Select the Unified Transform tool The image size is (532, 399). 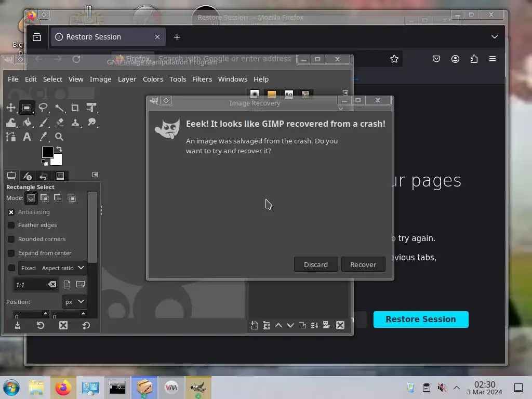pos(91,108)
